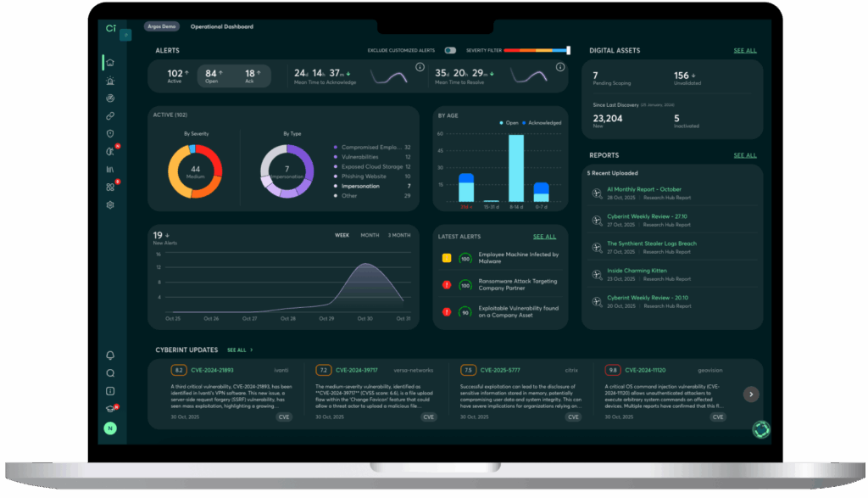The height and width of the screenshot is (498, 868).
Task: Adjust the Severity Filter slider handle
Action: (x=568, y=51)
